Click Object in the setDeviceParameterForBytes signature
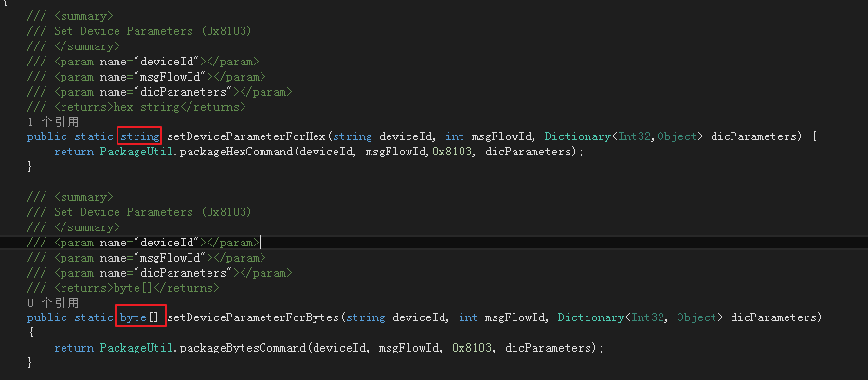This screenshot has height=380, width=868. point(695,317)
